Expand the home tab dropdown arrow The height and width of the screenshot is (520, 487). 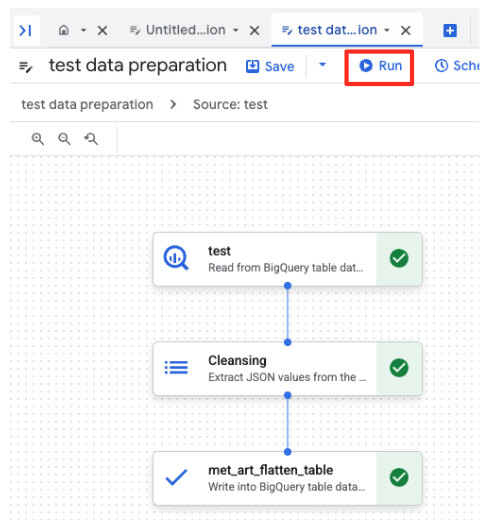point(84,30)
